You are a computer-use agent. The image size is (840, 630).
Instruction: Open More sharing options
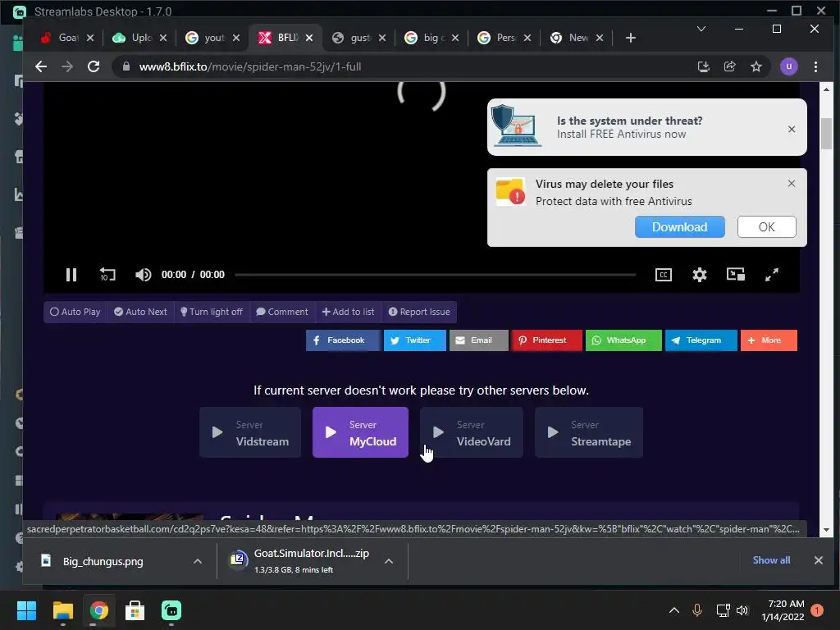click(769, 340)
